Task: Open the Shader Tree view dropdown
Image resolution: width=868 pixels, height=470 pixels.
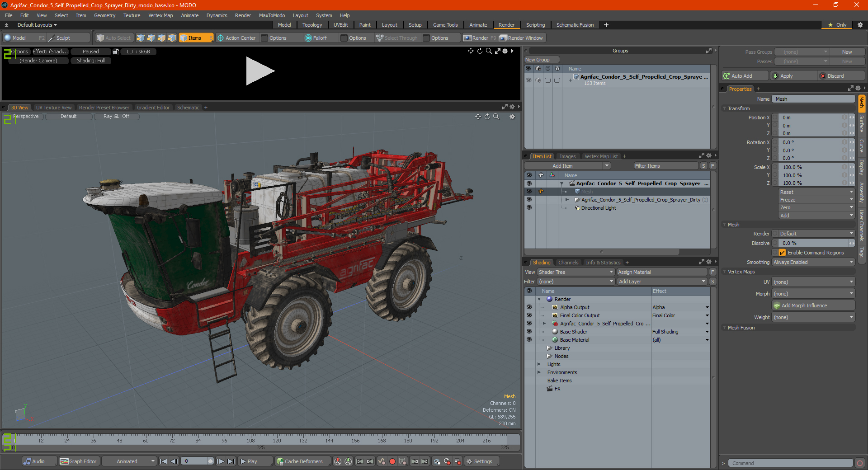Action: click(x=576, y=272)
